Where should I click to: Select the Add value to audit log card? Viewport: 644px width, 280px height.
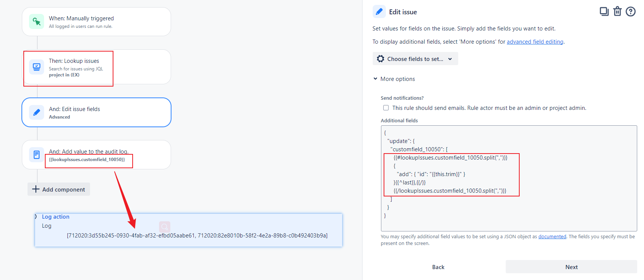(96, 155)
